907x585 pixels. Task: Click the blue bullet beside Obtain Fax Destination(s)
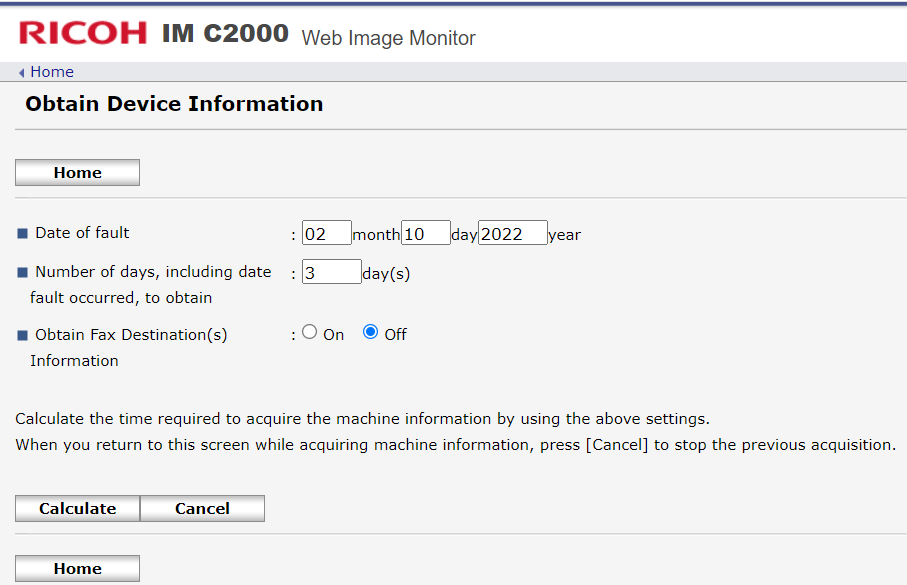(x=23, y=336)
